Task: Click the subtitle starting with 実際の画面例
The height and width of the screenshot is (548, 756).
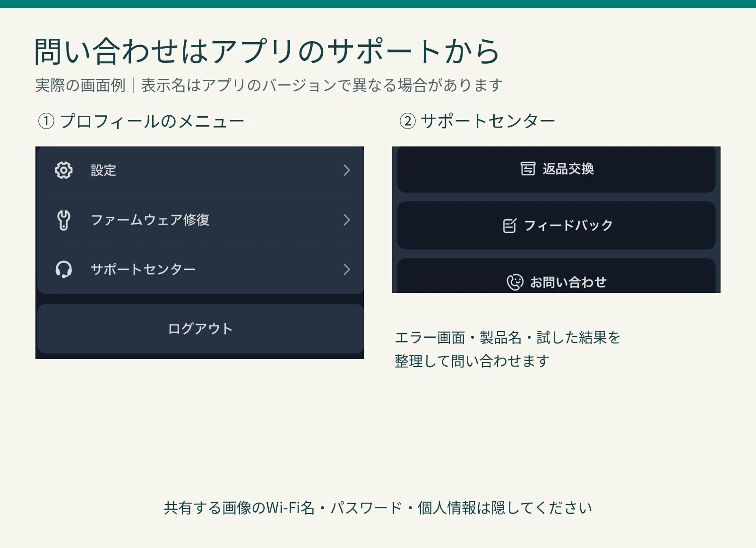Action: (x=269, y=86)
